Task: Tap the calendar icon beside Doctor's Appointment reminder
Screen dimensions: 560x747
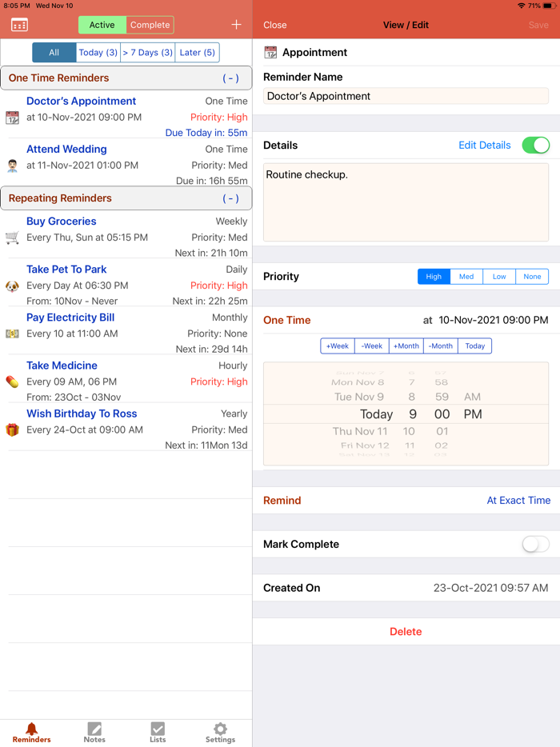Action: tap(12, 118)
